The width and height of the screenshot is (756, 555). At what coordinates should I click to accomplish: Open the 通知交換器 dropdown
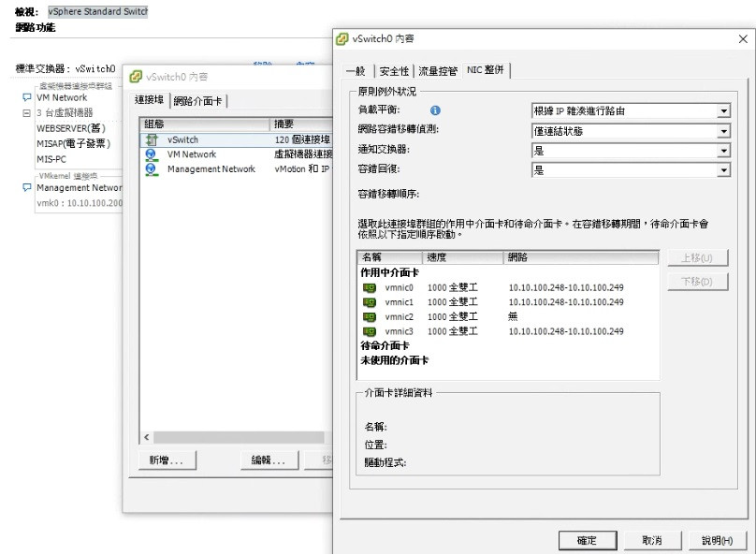pyautogui.click(x=723, y=151)
